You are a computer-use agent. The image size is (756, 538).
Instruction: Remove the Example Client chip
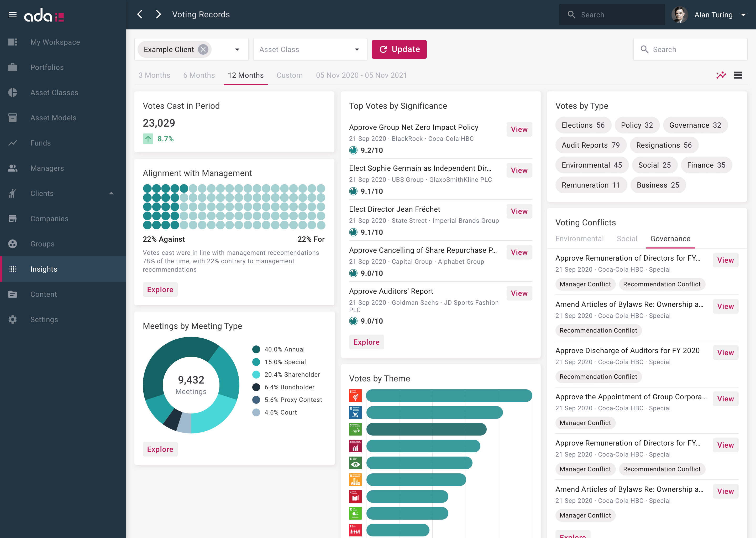tap(203, 49)
